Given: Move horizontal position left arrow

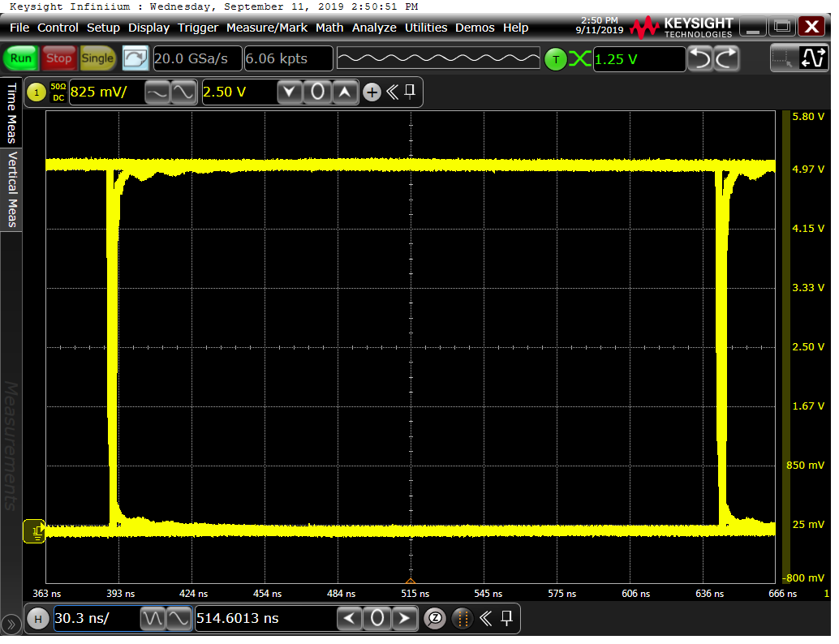Looking at the screenshot, I should [x=350, y=619].
